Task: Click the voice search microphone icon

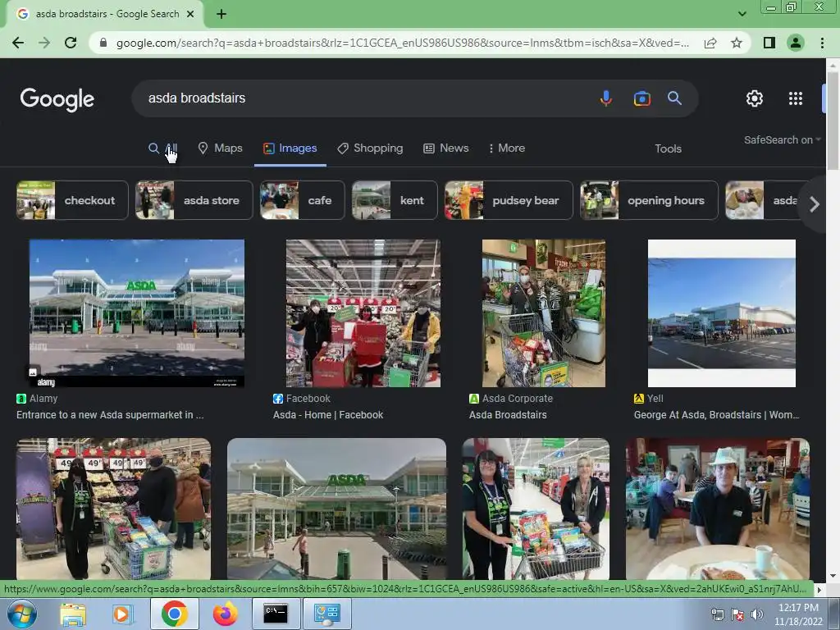Action: pos(606,98)
